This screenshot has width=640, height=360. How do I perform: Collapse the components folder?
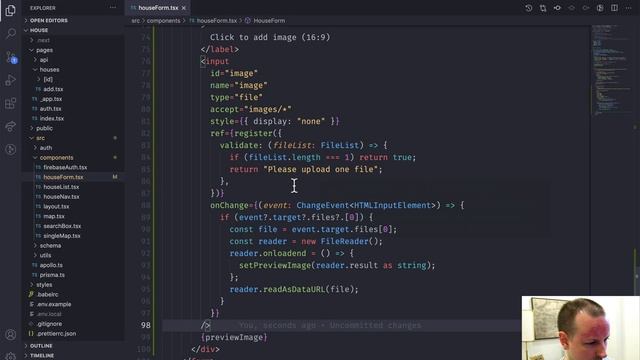click(x=56, y=158)
